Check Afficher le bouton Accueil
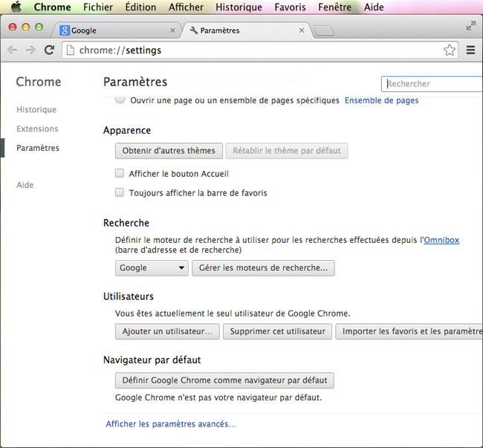The height and width of the screenshot is (448, 483). coord(120,173)
